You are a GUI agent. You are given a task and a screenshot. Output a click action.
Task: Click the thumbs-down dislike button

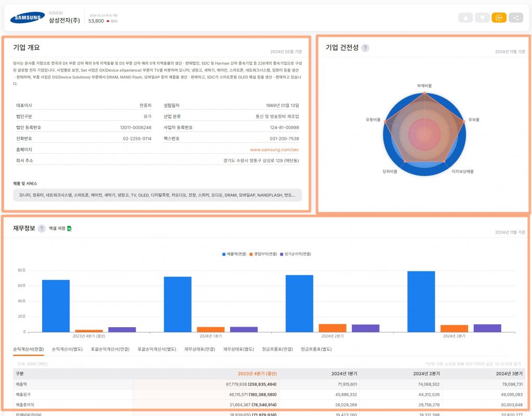click(482, 18)
